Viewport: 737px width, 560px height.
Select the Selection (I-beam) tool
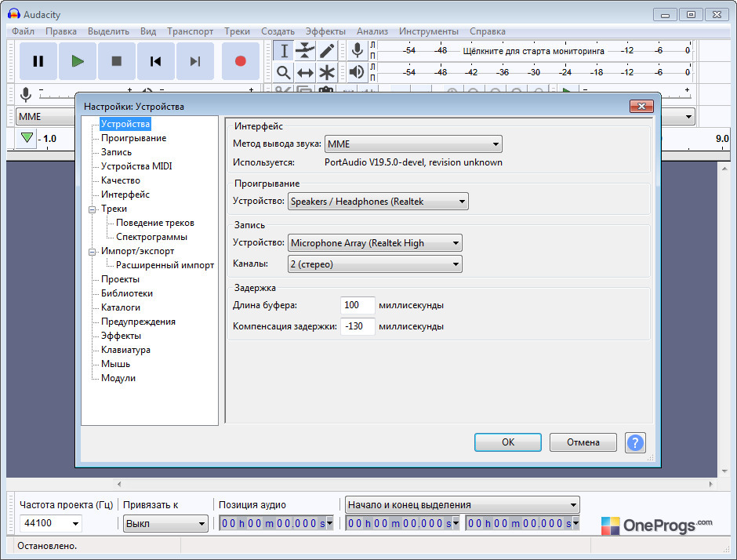pos(283,50)
